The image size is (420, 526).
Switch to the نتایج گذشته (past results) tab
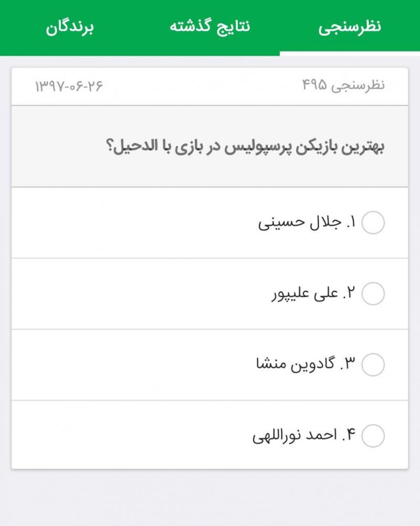point(209,27)
